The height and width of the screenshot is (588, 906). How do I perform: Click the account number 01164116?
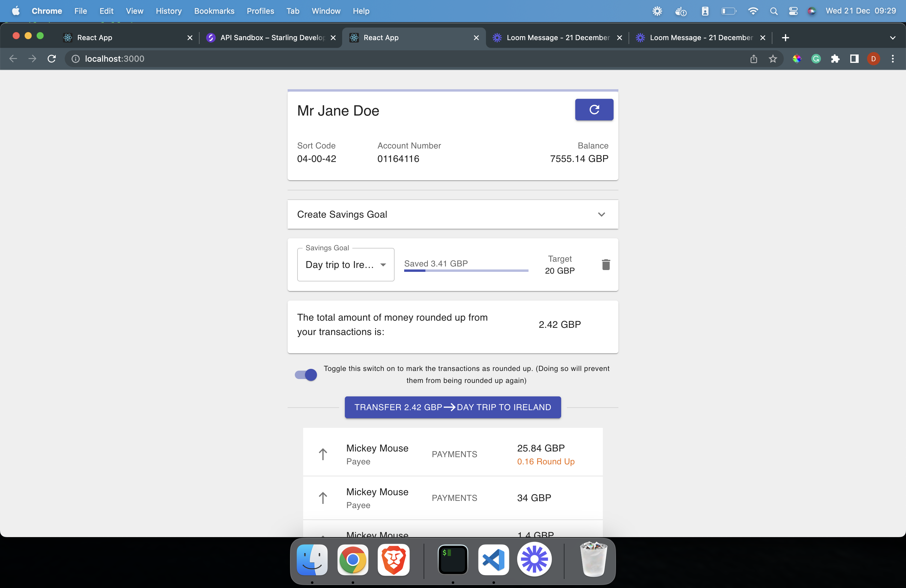(398, 159)
